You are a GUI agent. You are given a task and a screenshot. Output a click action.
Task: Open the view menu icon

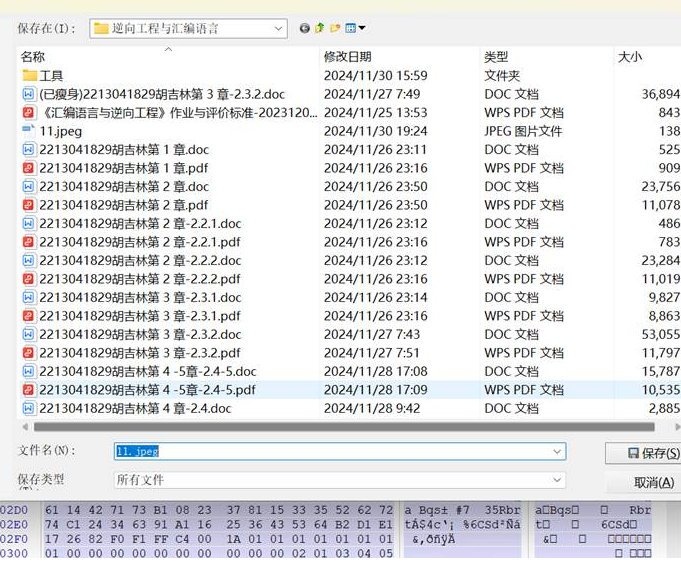tap(355, 28)
